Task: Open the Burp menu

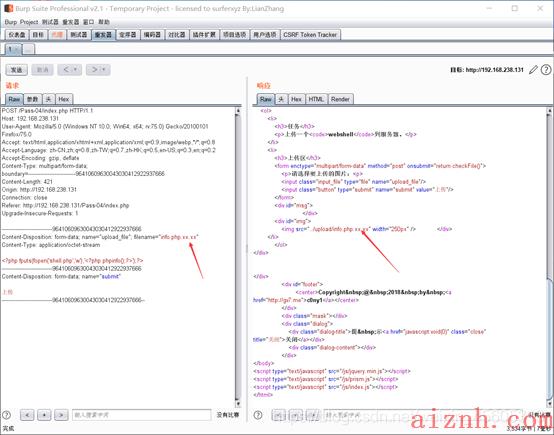Action: pyautogui.click(x=10, y=22)
